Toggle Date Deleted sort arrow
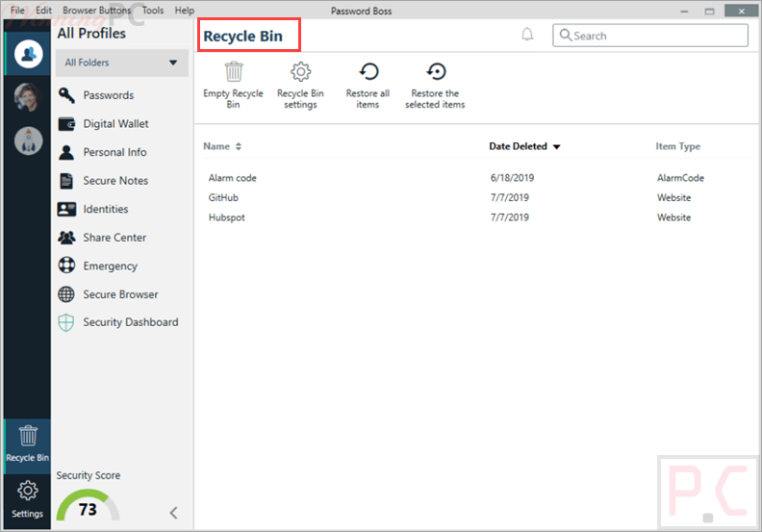Screen dimensions: 762x532 click(x=557, y=147)
